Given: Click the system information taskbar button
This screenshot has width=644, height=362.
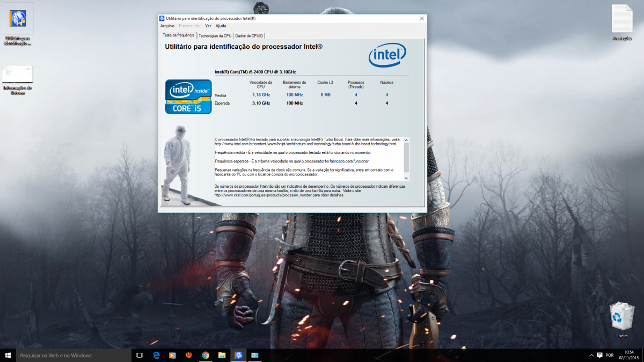Looking at the screenshot, I should [255, 355].
